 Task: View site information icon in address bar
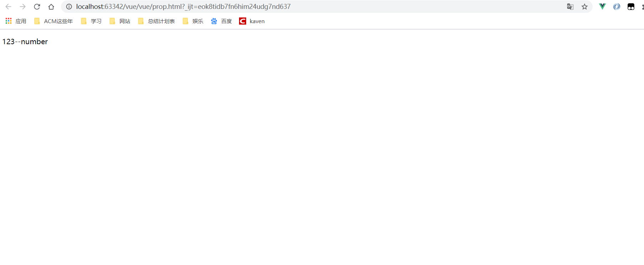click(69, 7)
